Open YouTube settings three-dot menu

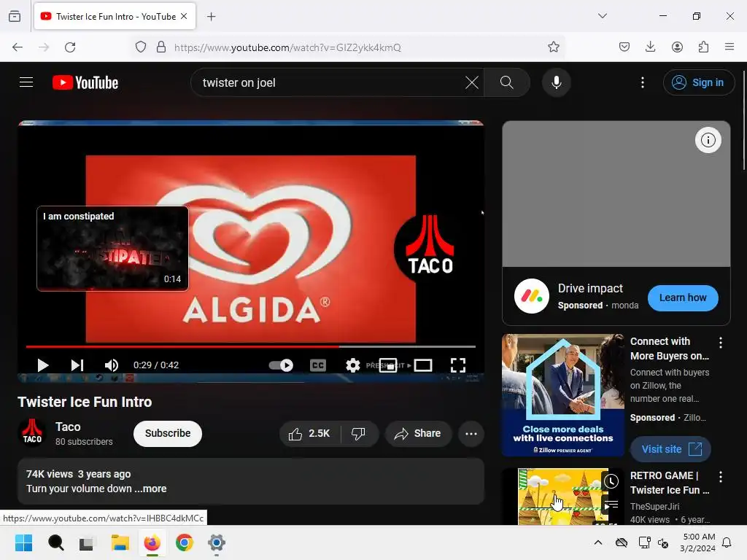click(642, 82)
